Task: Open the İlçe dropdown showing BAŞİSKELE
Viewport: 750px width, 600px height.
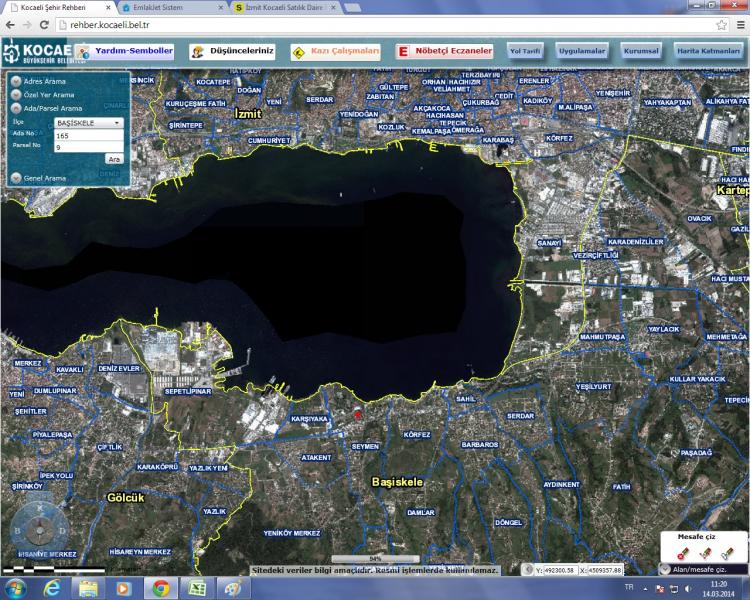Action: (89, 123)
